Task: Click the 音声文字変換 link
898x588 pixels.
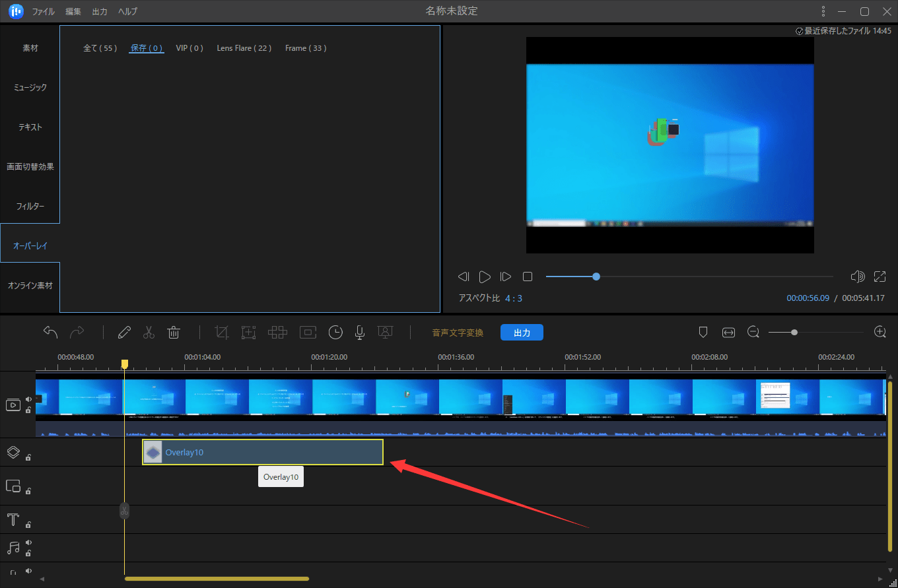Action: 458,333
